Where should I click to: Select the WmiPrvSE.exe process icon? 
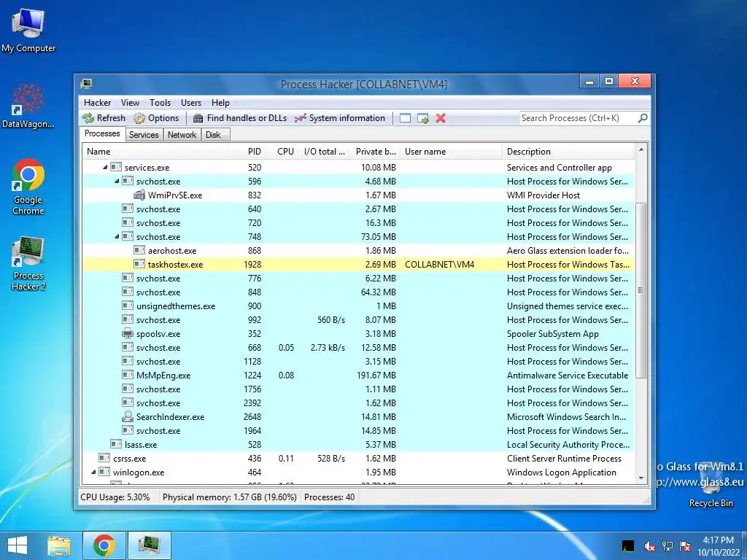tap(139, 195)
